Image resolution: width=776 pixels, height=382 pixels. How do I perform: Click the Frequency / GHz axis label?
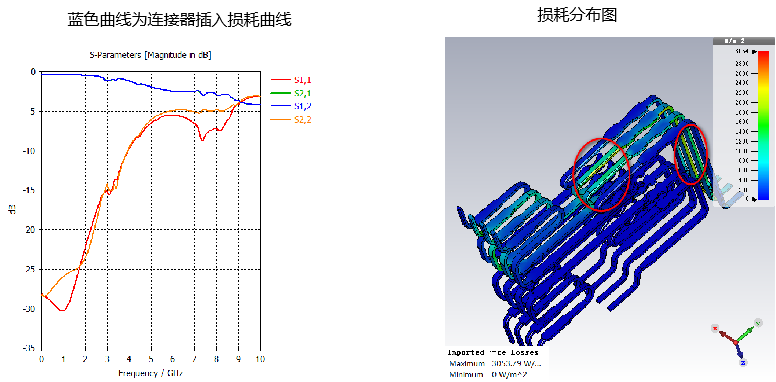pos(150,373)
